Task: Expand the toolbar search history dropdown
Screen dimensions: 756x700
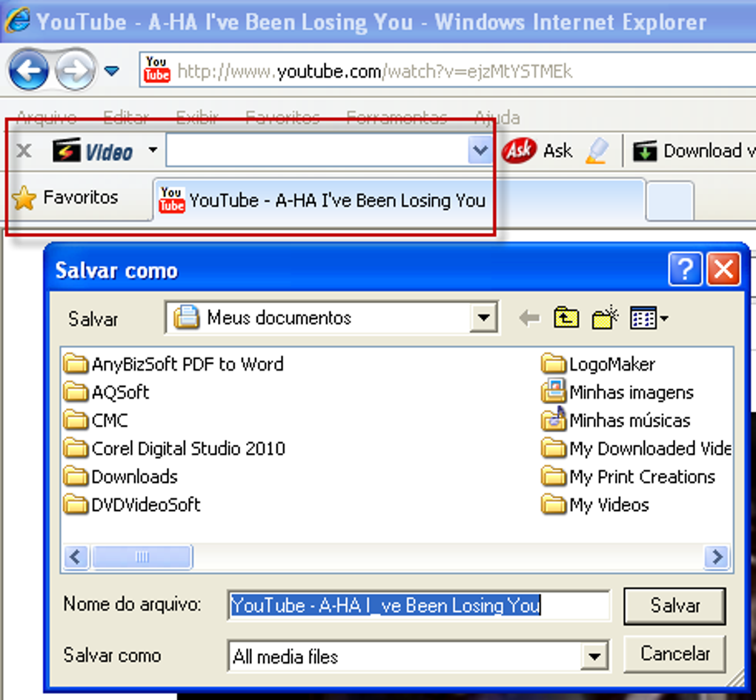Action: tap(480, 151)
